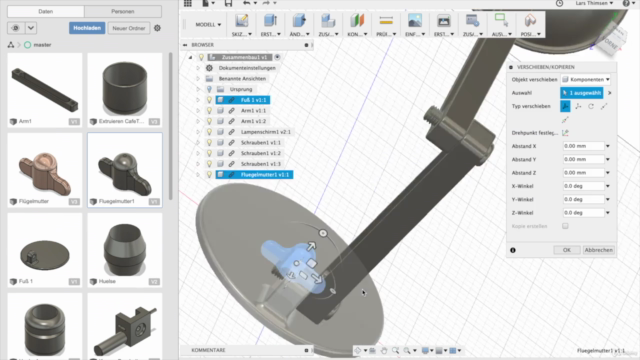Expand Dokumenteinstellungen tree node
The width and height of the screenshot is (640, 360).
(x=198, y=68)
